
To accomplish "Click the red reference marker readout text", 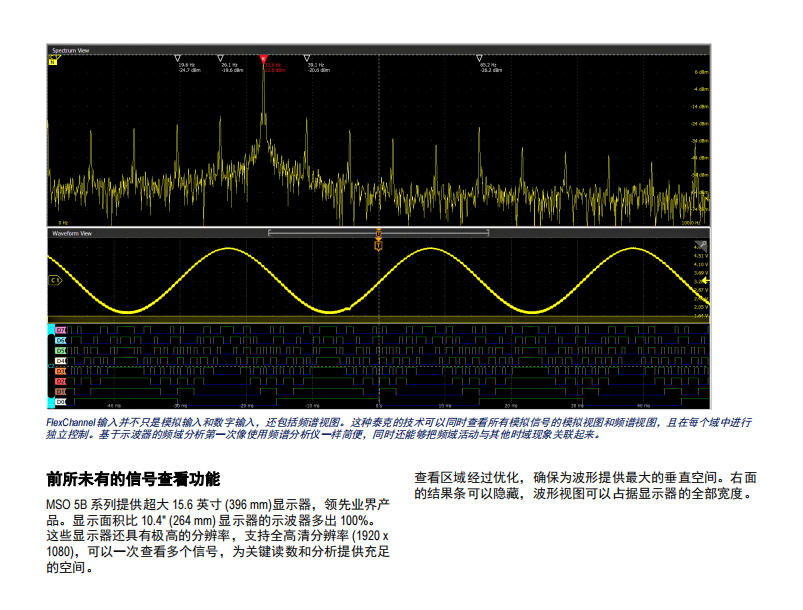I will (275, 68).
